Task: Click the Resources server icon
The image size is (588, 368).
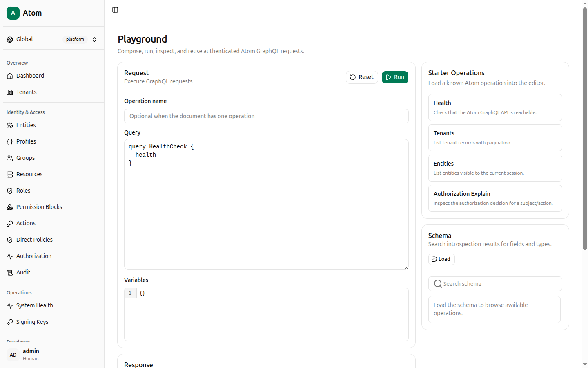Action: click(x=10, y=175)
